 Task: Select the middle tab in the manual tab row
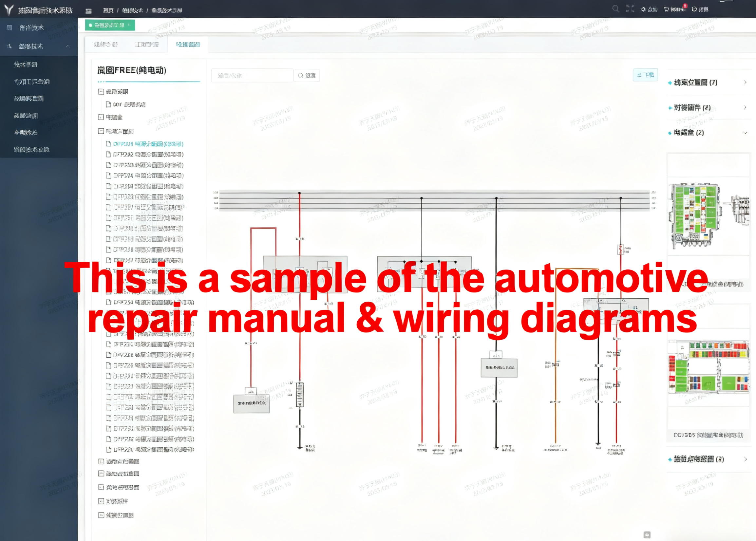pyautogui.click(x=147, y=44)
